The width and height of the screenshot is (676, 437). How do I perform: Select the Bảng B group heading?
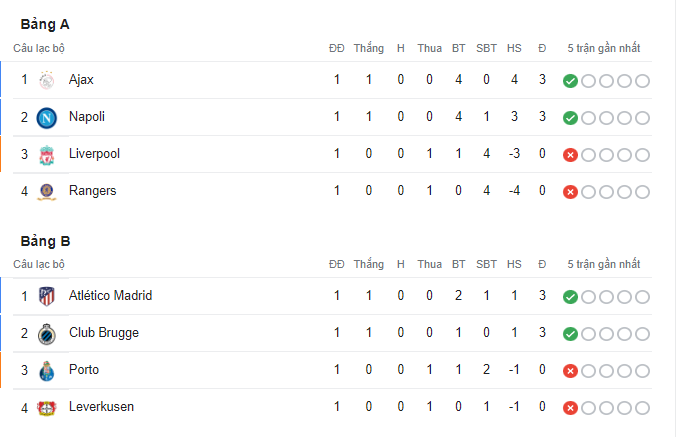pyautogui.click(x=45, y=241)
